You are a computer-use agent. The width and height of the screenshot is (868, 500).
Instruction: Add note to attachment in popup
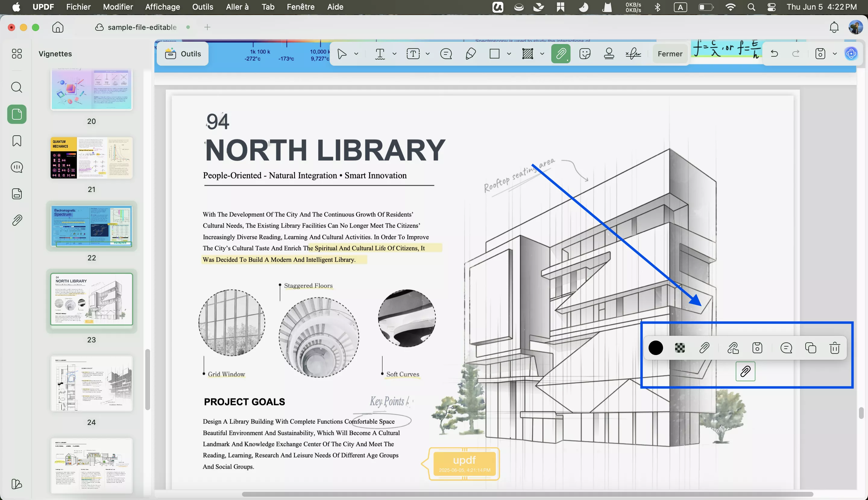pos(786,348)
